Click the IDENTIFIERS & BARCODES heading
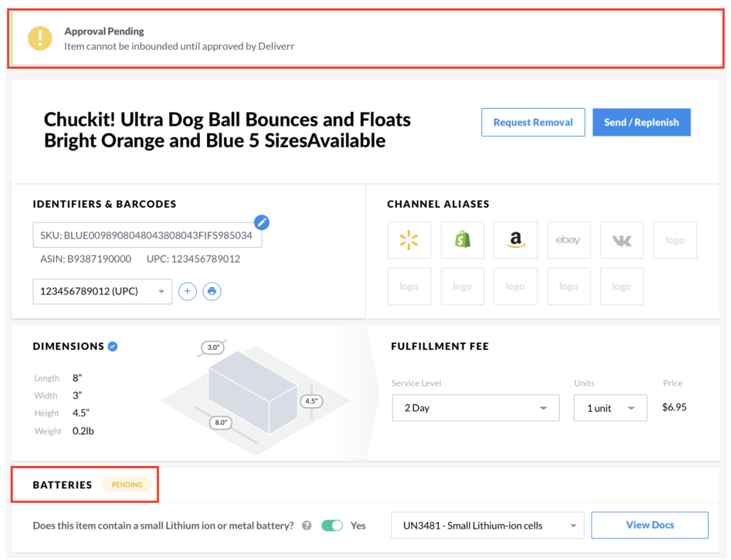This screenshot has width=731, height=560. click(104, 204)
